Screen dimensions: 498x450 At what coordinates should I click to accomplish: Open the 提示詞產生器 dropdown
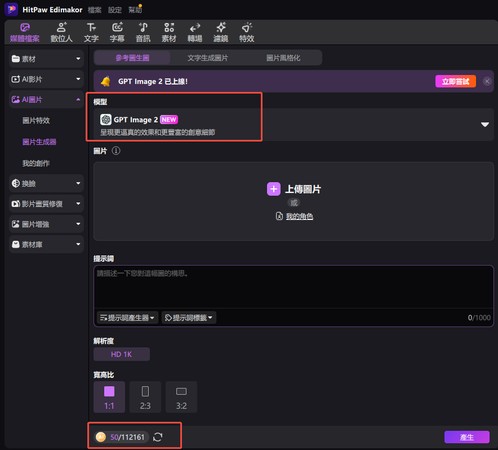(x=127, y=318)
